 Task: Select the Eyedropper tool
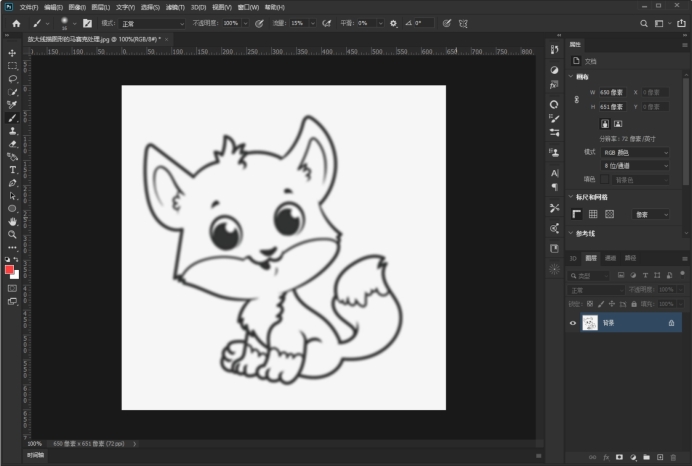click(12, 105)
